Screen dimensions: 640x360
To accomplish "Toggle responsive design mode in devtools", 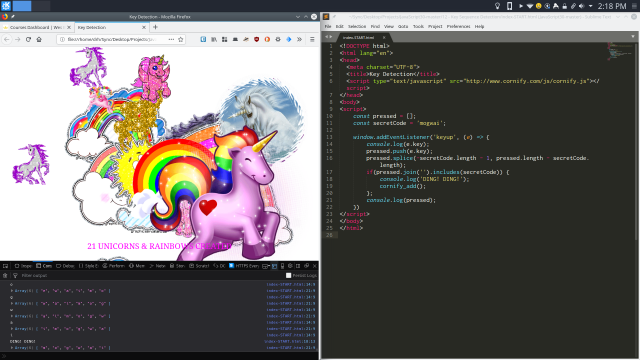I will 282,266.
